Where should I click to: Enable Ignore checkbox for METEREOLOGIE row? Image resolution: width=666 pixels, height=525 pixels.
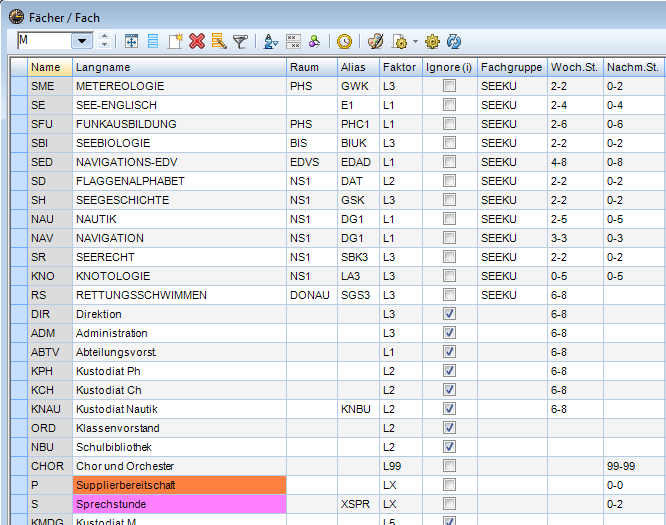(450, 86)
